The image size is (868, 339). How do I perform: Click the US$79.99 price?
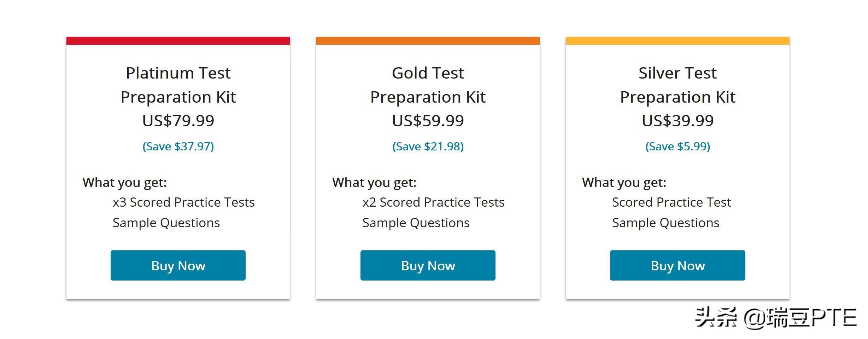pos(178,121)
